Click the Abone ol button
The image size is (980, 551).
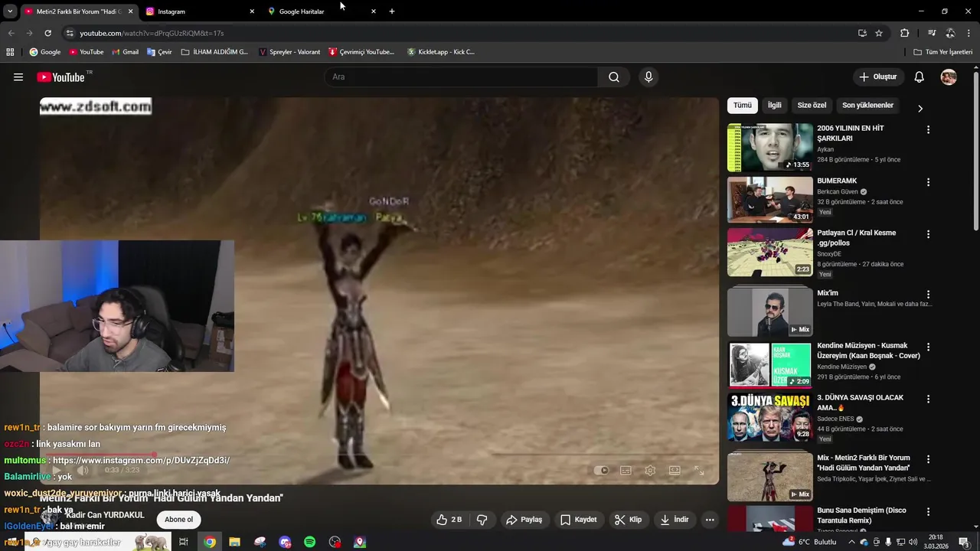[179, 520]
